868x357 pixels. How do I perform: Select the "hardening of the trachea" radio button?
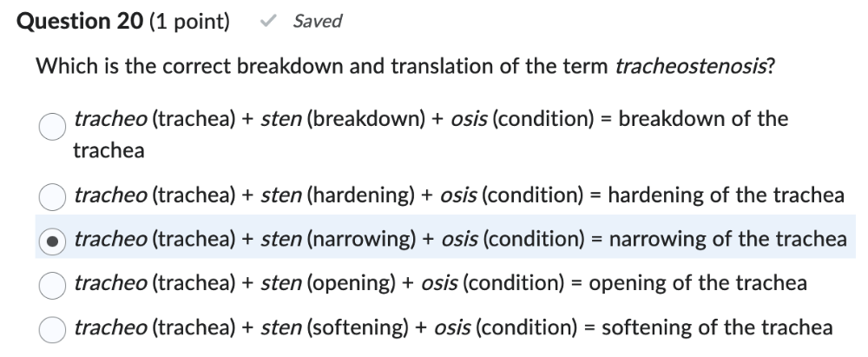tap(52, 196)
